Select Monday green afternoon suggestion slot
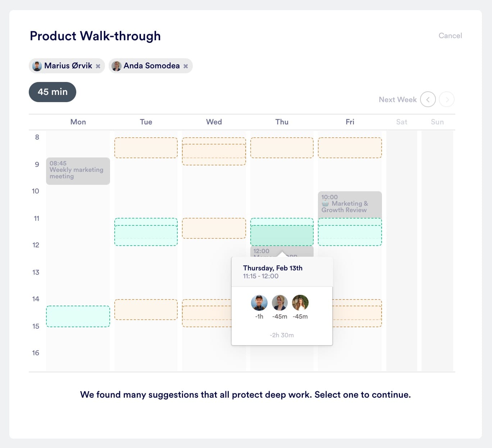 pos(78,316)
